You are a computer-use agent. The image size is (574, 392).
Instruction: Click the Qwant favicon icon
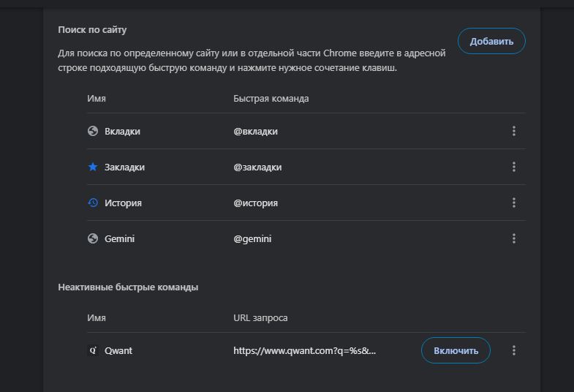pyautogui.click(x=93, y=350)
